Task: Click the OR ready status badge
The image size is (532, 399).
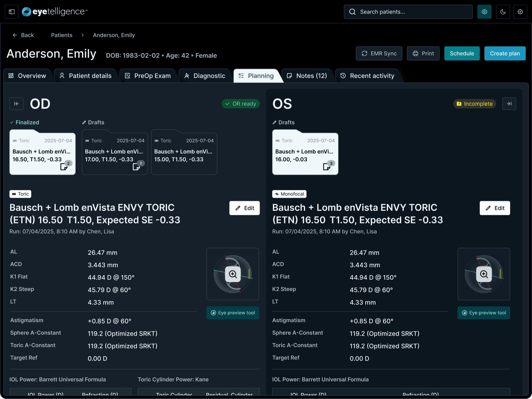Action: point(241,104)
